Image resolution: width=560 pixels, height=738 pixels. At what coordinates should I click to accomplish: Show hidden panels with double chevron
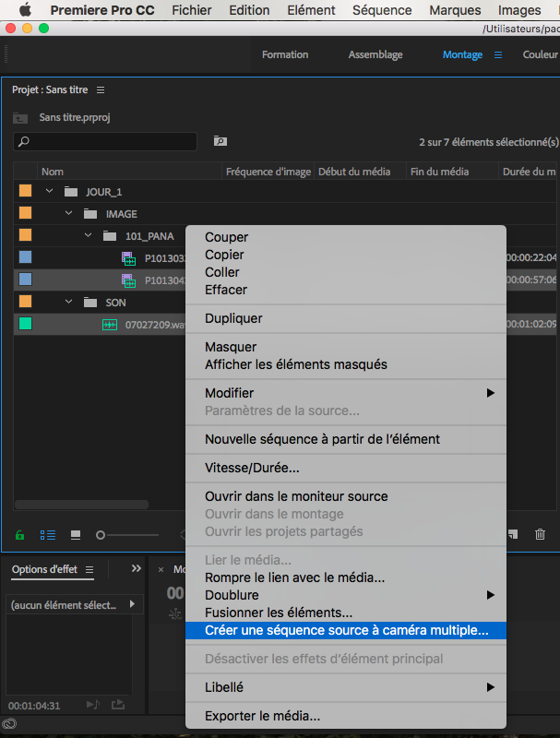[136, 568]
